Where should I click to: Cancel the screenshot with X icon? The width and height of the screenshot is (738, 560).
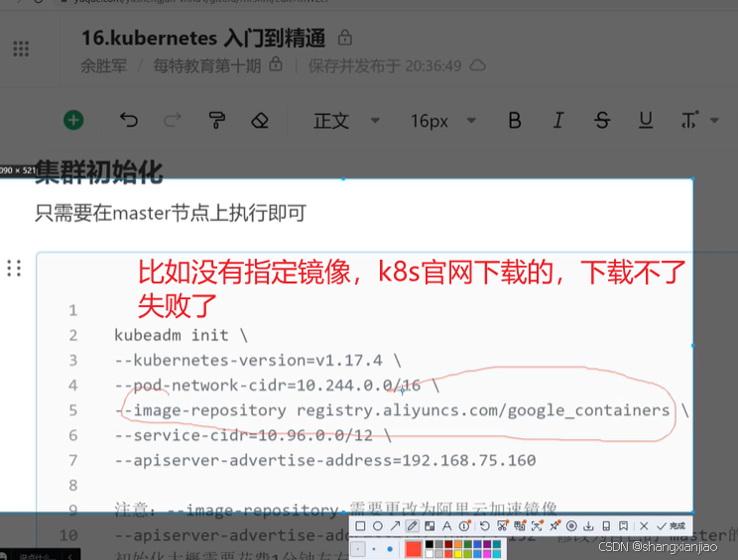[x=644, y=525]
